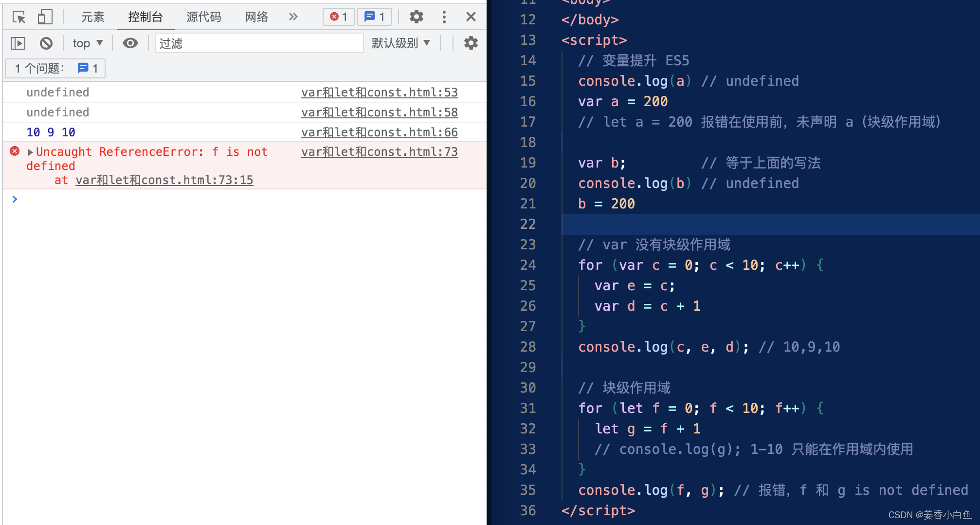980x525 pixels.
Task: Click '<script>' tag on line 13
Action: click(594, 40)
